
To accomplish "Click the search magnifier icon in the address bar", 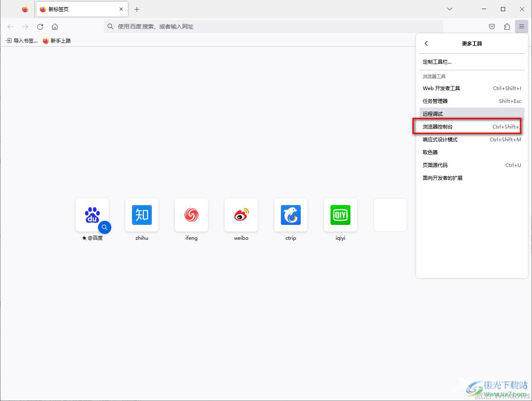I will 110,26.
